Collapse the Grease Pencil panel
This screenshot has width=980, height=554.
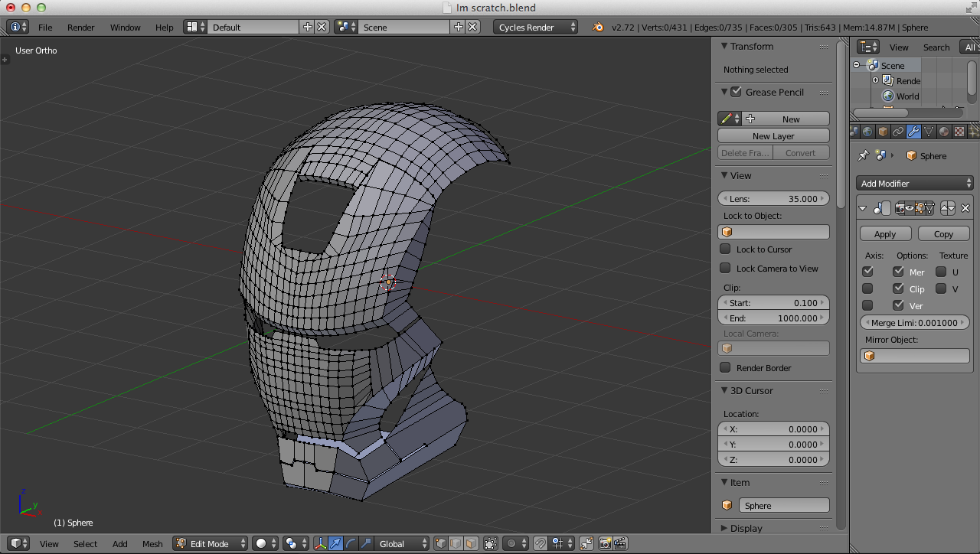click(x=724, y=92)
